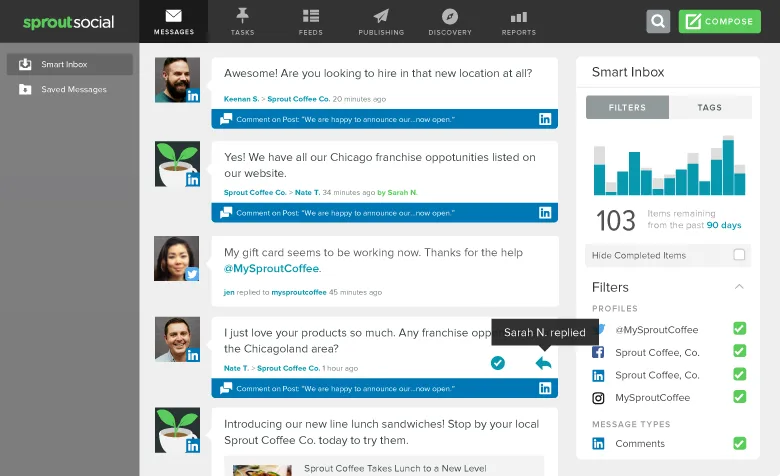Click LinkedIn icon on Keenan's comment bar

click(545, 119)
